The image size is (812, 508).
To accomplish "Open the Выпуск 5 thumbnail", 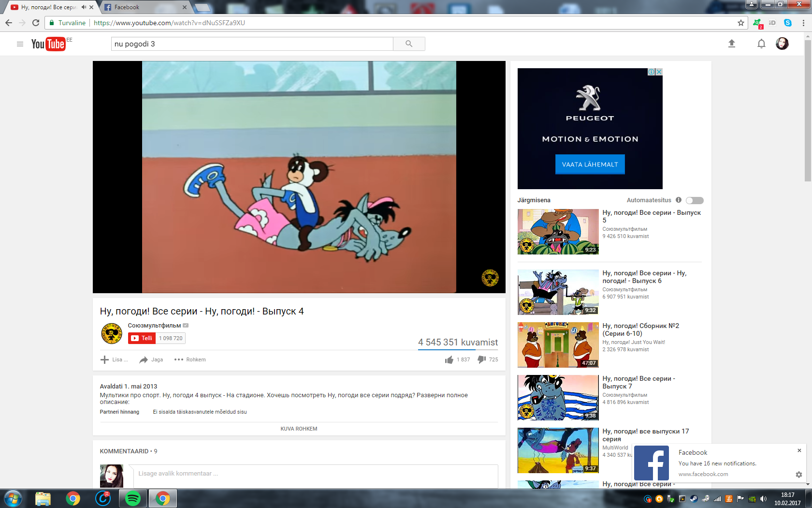I will coord(558,232).
